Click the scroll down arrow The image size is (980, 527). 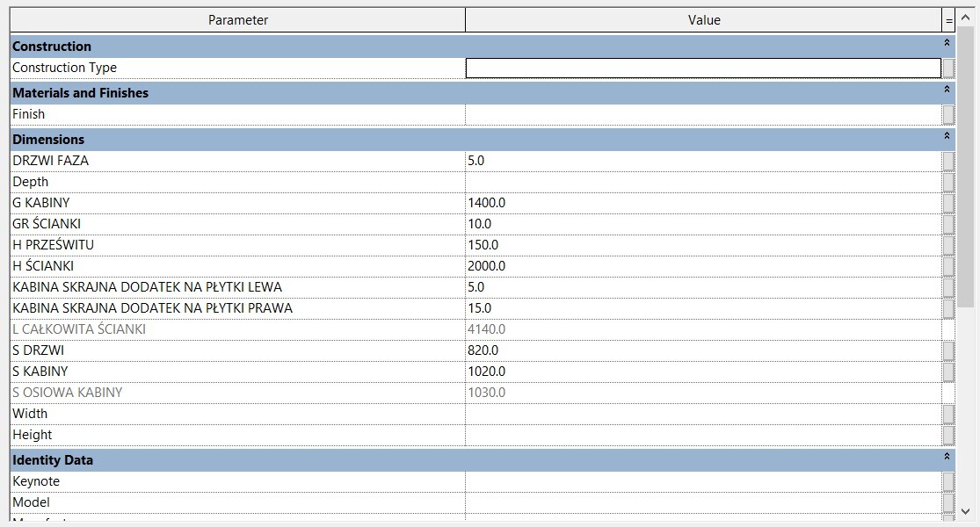[x=966, y=510]
